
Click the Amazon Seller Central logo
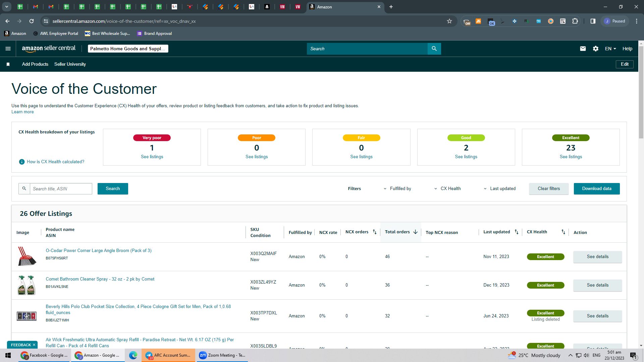click(49, 49)
